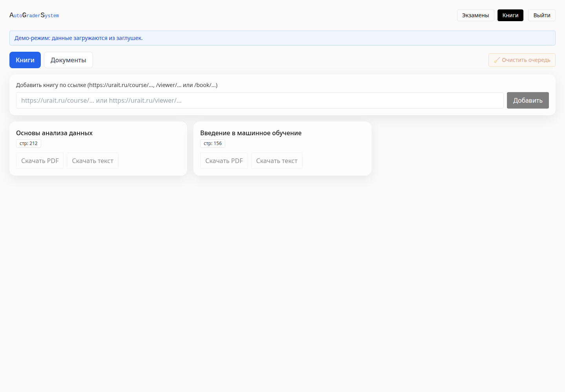The width and height of the screenshot is (565, 392).
Task: Download text for Основы анализа данных
Action: 93,161
